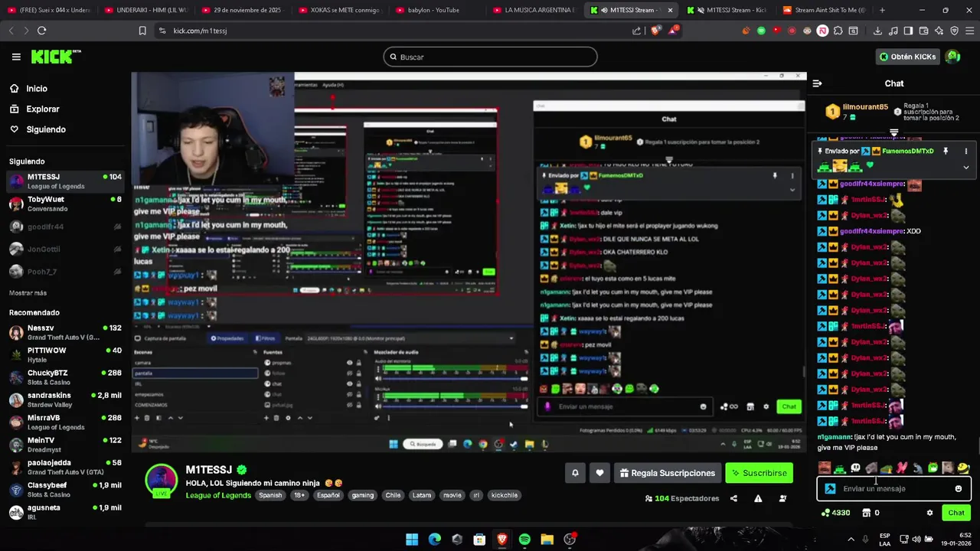Click Brave Shields lion icon
The width and height of the screenshot is (980, 551).
655,31
